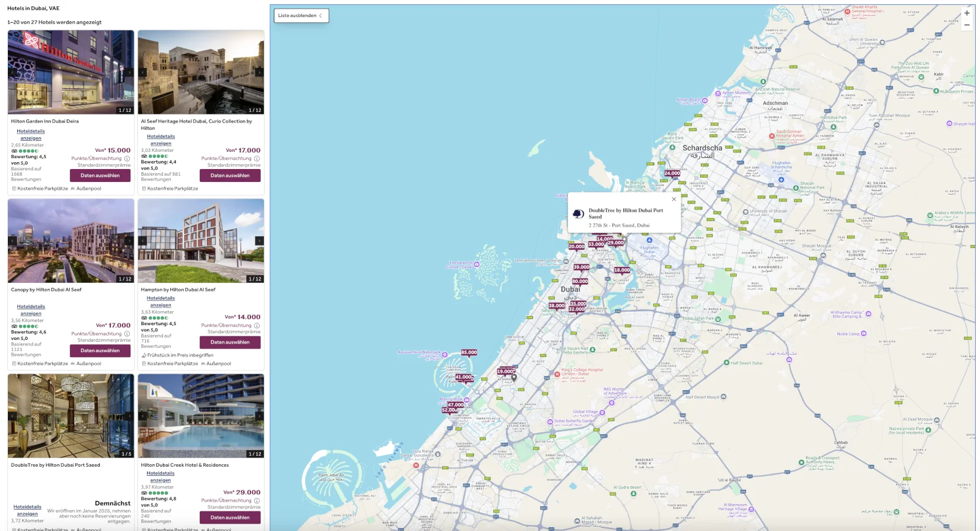Open points info icon for Hilton Garden Inn Deira
The width and height of the screenshot is (980, 531).
click(x=127, y=159)
